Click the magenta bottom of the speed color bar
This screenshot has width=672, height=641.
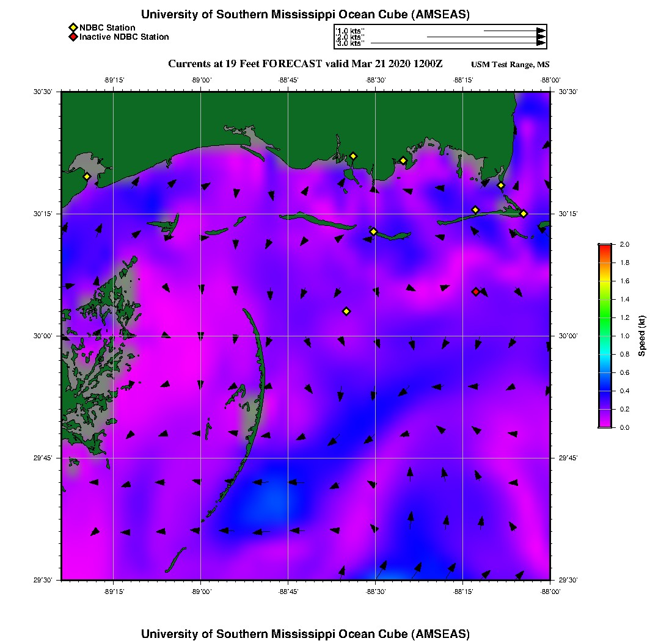click(x=605, y=424)
